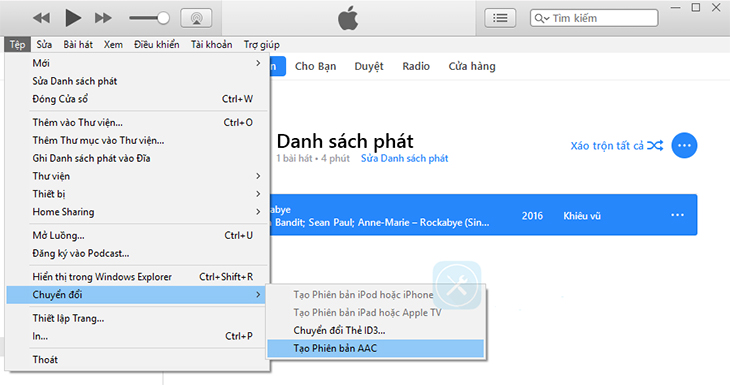Expand the Home Sharing submenu
The height and width of the screenshot is (385, 730).
(137, 212)
